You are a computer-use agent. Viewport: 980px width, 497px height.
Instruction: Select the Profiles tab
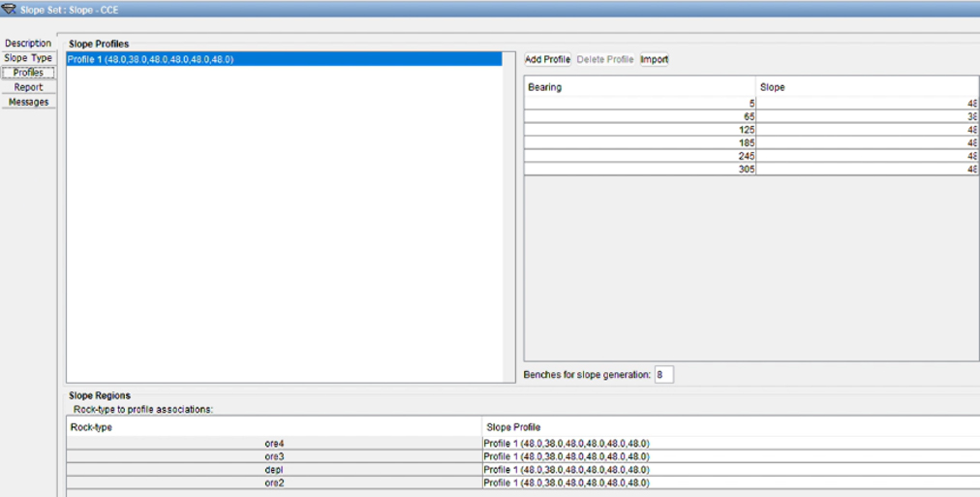point(28,73)
